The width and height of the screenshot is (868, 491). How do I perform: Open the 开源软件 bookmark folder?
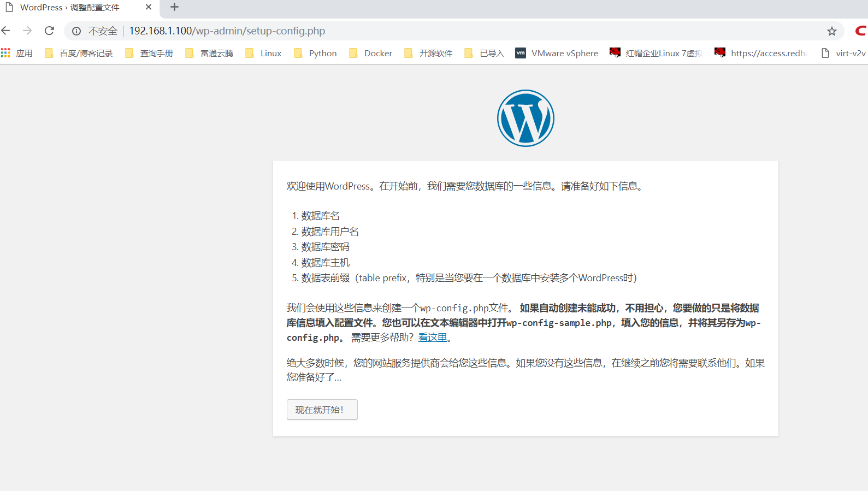click(x=428, y=53)
